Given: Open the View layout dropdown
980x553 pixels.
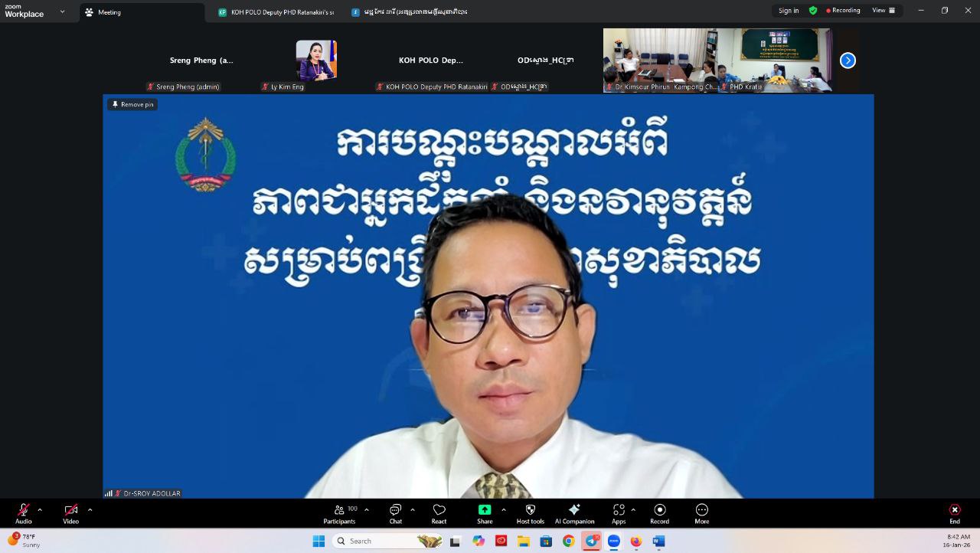Looking at the screenshot, I should tap(883, 11).
